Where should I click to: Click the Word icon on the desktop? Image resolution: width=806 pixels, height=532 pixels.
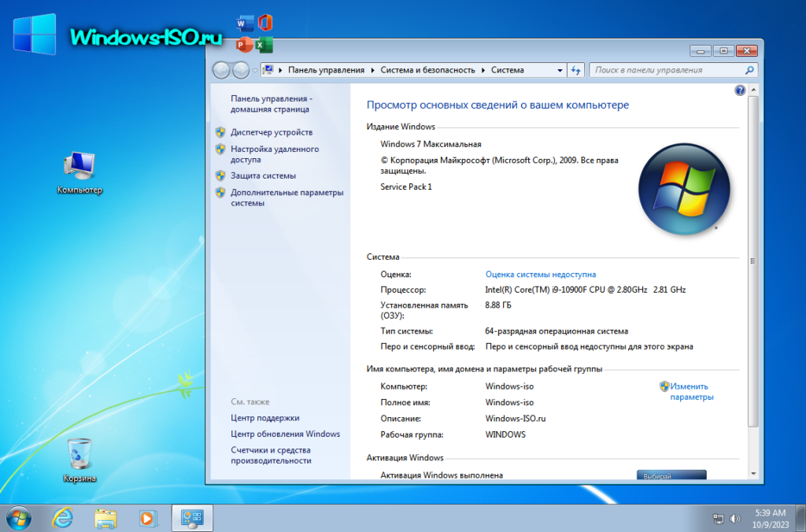(x=246, y=24)
